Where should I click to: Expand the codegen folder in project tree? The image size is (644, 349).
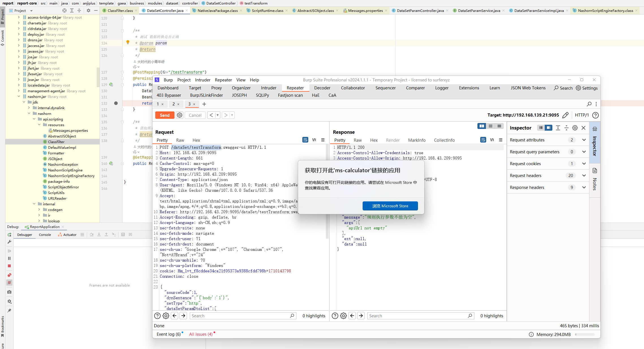39,210
